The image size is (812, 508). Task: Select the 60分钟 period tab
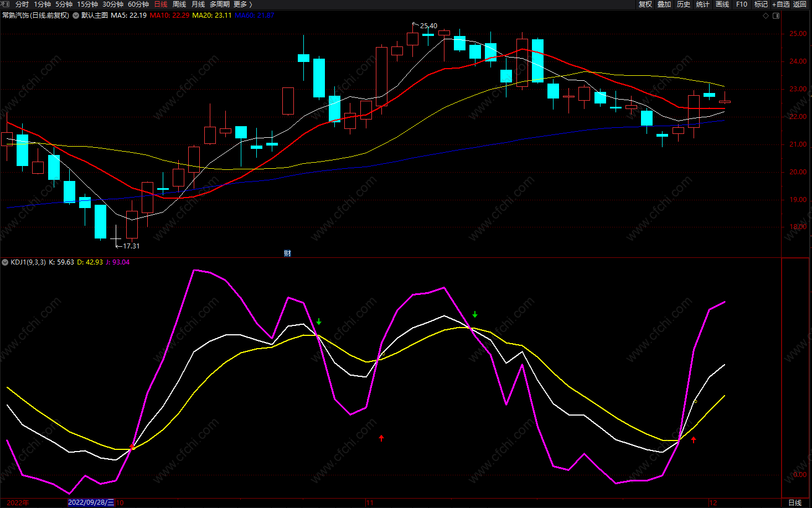pyautogui.click(x=138, y=4)
